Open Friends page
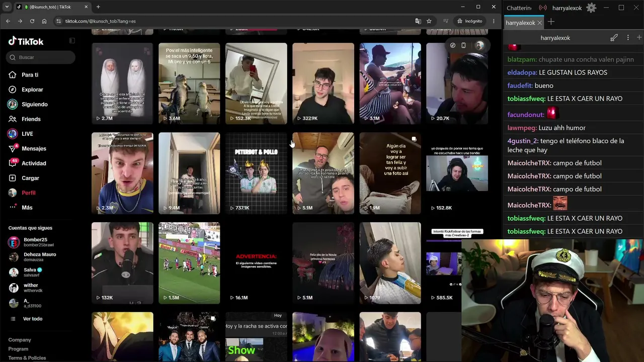644x362 pixels. pos(31,119)
